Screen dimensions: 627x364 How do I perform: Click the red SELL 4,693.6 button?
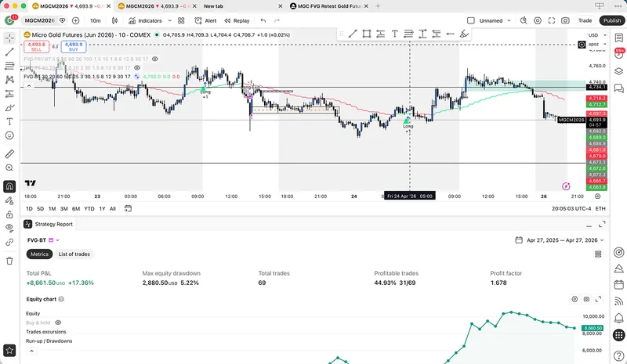(36, 47)
